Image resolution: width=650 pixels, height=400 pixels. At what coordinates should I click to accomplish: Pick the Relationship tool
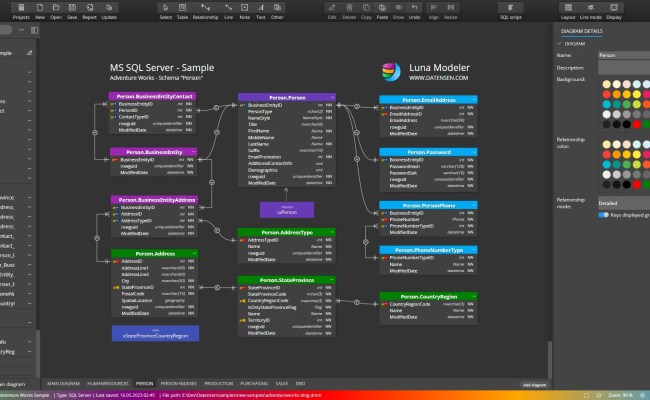coord(205,11)
